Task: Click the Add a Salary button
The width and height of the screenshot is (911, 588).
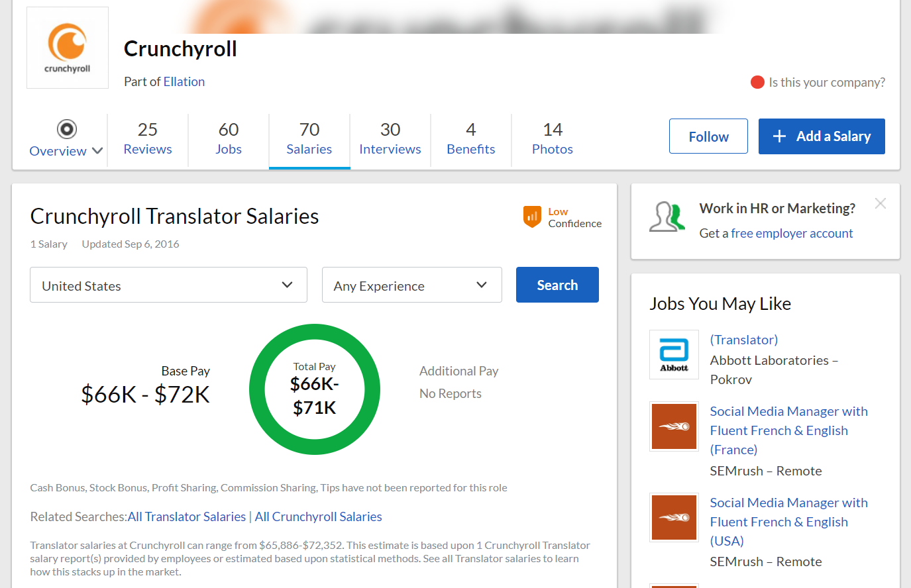Action: point(822,136)
